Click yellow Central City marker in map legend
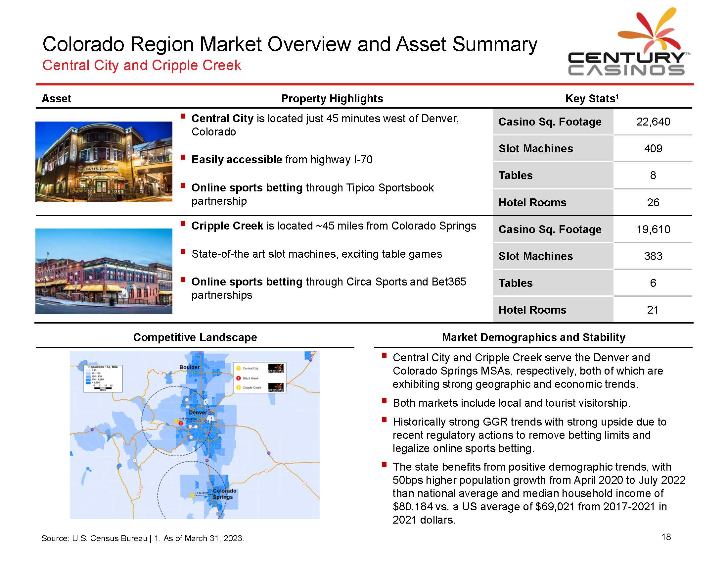 tap(238, 368)
